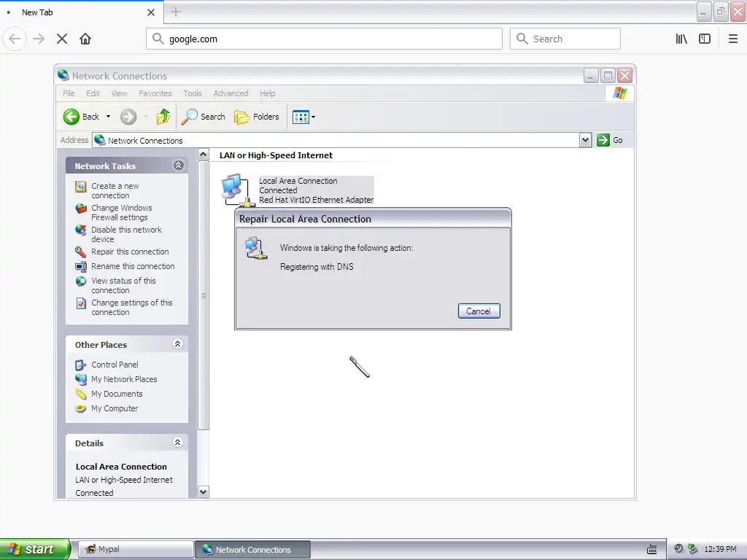
Task: Open the Advanced menu
Action: coord(231,93)
